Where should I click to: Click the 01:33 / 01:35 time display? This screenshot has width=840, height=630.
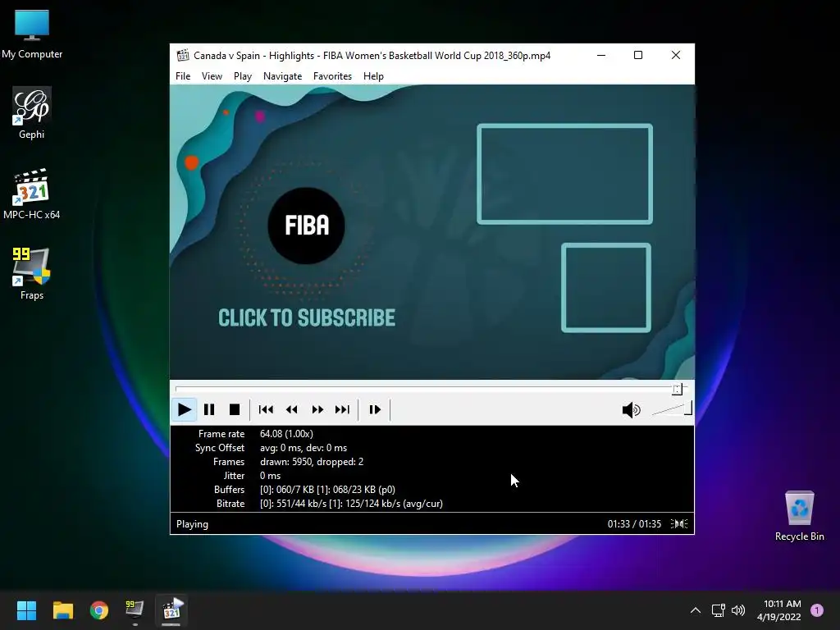(x=634, y=524)
